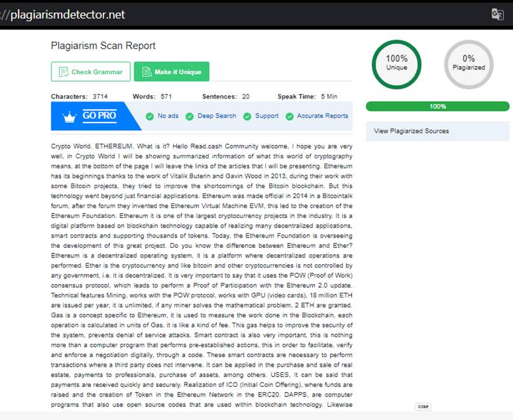
Task: Click the Make it Unique button
Action: [x=172, y=72]
